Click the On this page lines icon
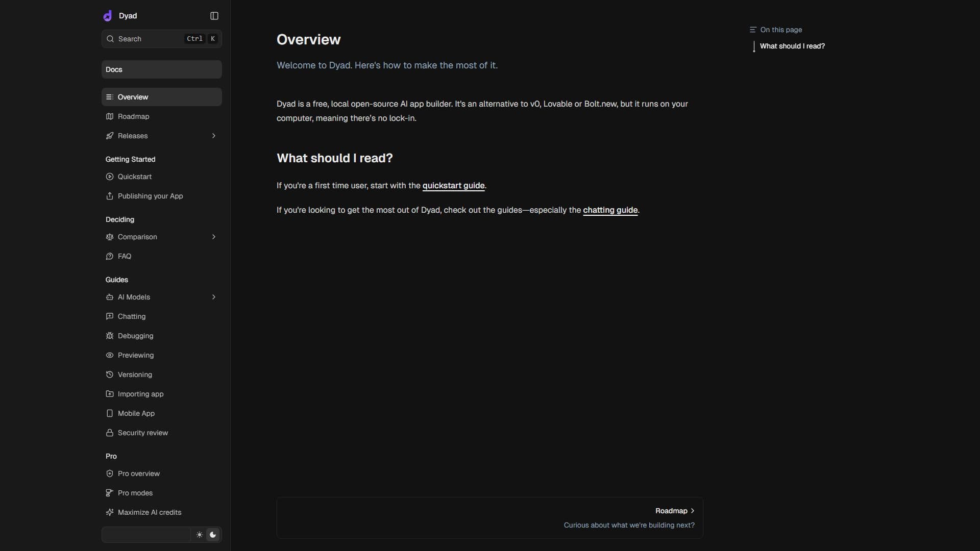Screen dimensions: 980x551 click(x=753, y=30)
